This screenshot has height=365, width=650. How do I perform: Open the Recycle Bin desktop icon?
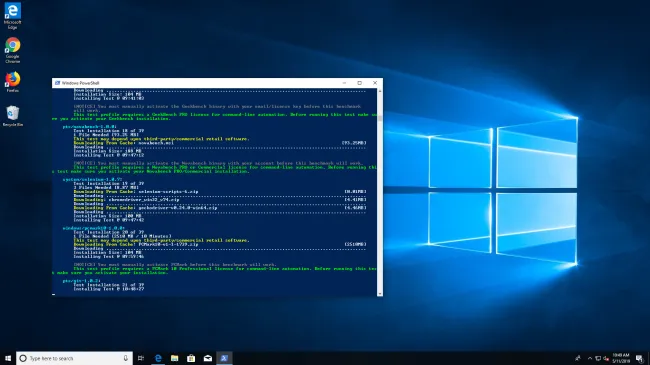(x=12, y=116)
